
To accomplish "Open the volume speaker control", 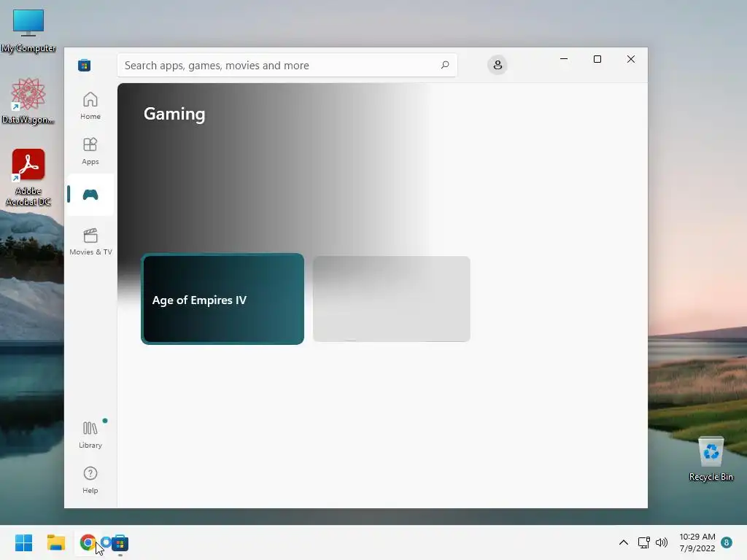I will tap(662, 542).
